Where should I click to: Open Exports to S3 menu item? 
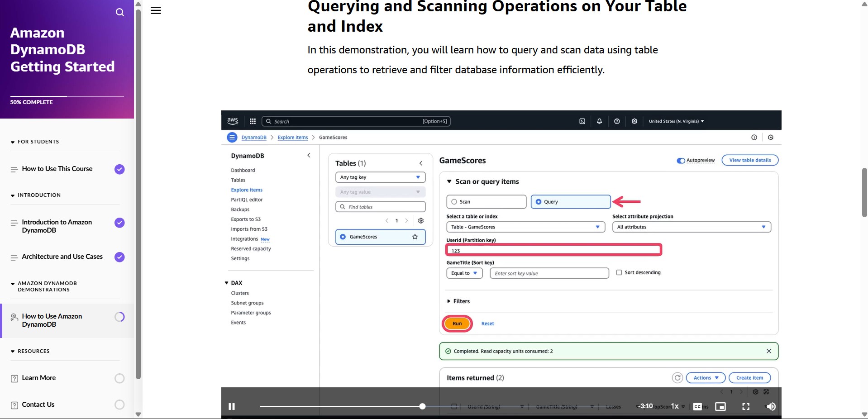click(246, 219)
